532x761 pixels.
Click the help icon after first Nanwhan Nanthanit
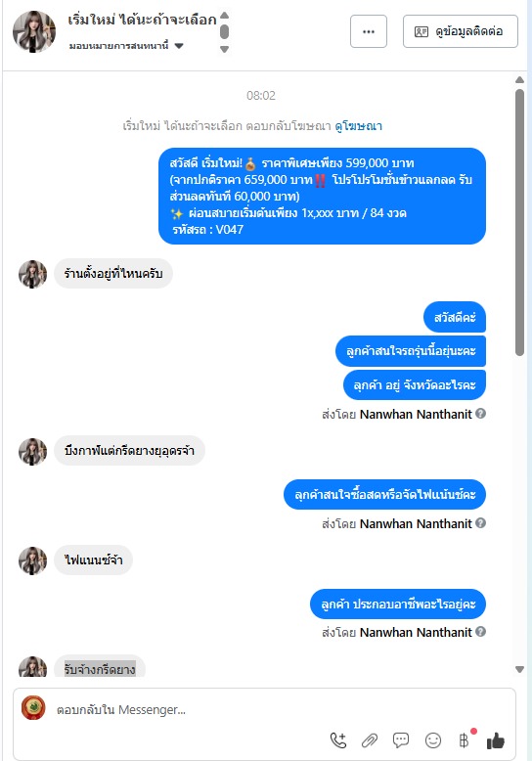480,414
